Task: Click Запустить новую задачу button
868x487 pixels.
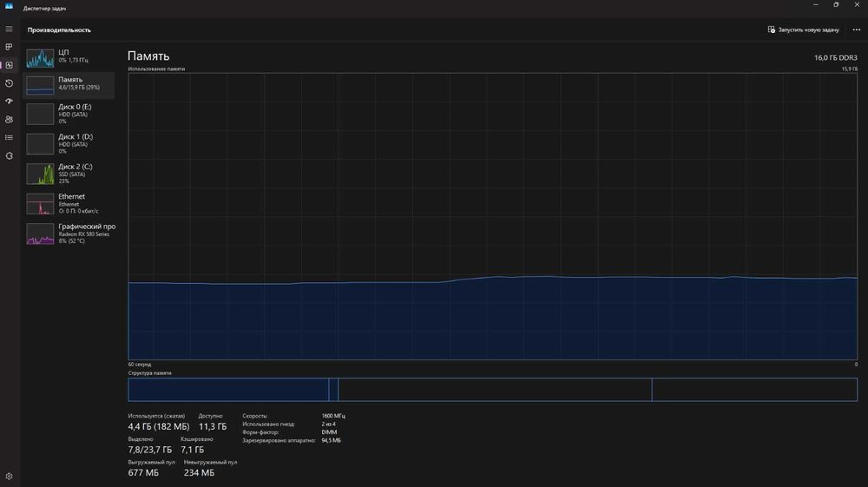Action: click(803, 30)
